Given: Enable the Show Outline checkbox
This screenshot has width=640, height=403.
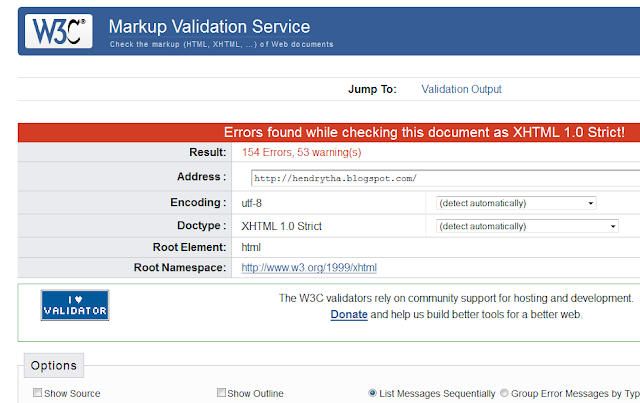Looking at the screenshot, I should 221,393.
